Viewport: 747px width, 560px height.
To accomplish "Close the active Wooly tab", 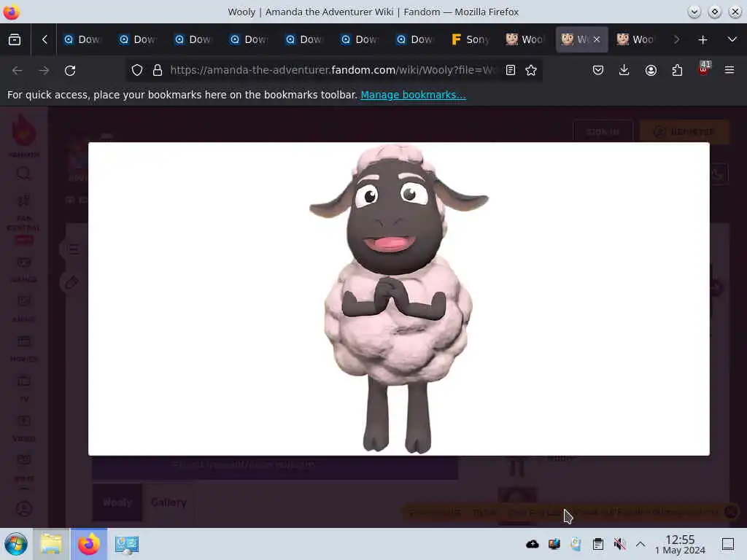I will click(x=597, y=39).
